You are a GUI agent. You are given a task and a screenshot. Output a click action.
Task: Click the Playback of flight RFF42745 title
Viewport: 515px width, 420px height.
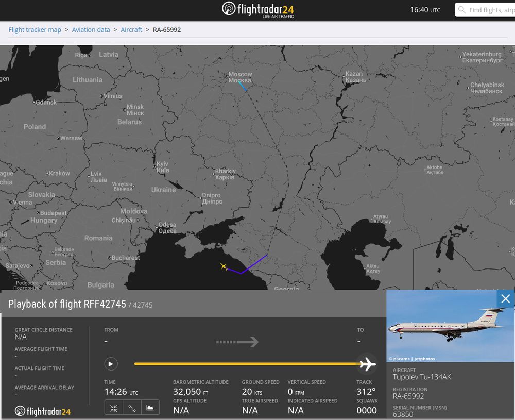pyautogui.click(x=67, y=304)
